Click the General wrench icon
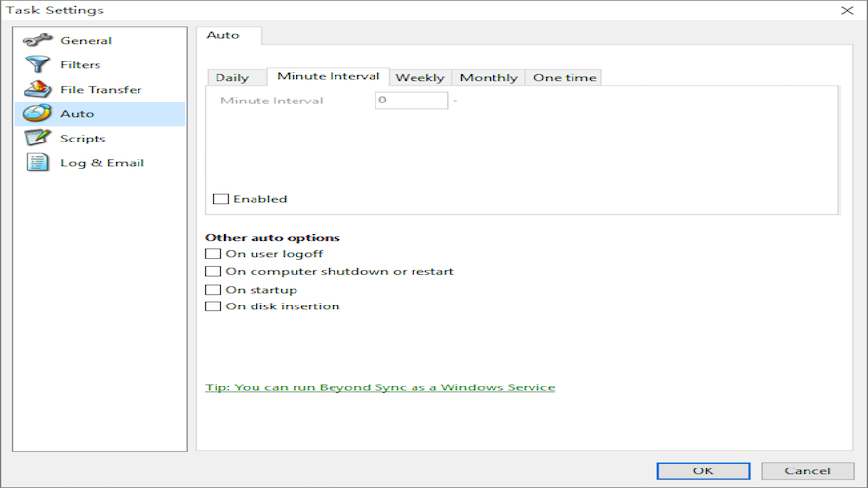 tap(37, 41)
